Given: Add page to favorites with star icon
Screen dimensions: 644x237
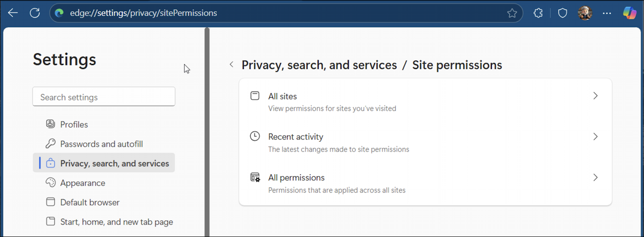Looking at the screenshot, I should point(512,13).
